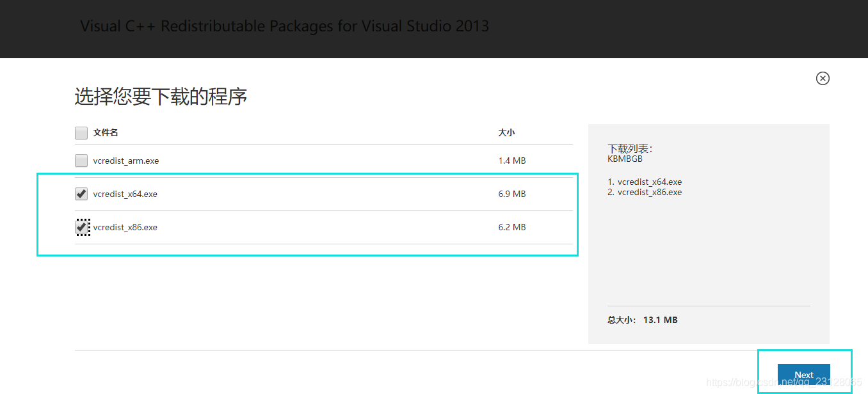
Task: Uncheck the vcredist_x86.exe checkbox
Action: 82,227
